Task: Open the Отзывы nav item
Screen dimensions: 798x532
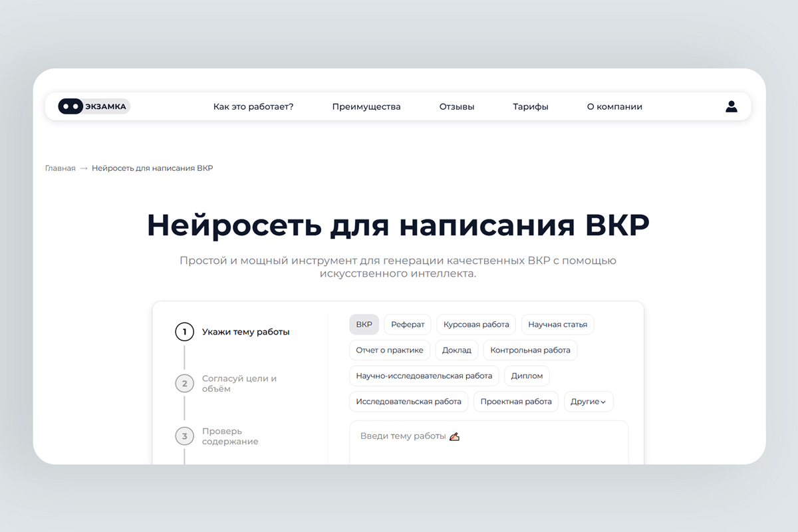Action: pyautogui.click(x=457, y=106)
